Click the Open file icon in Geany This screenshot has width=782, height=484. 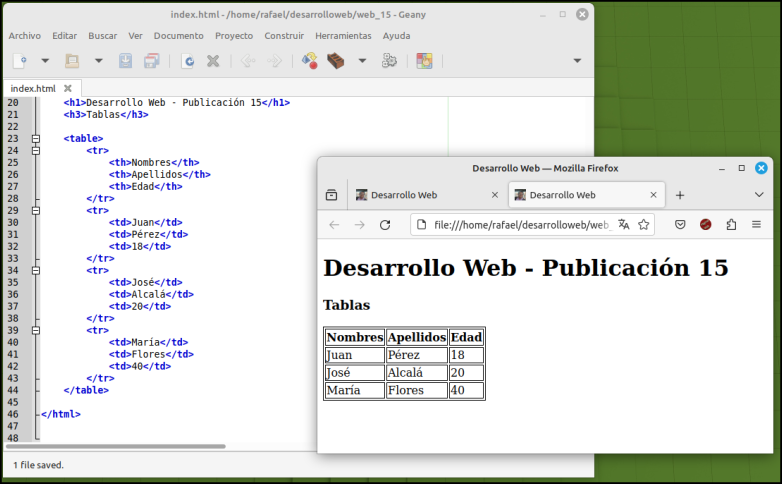tap(72, 61)
